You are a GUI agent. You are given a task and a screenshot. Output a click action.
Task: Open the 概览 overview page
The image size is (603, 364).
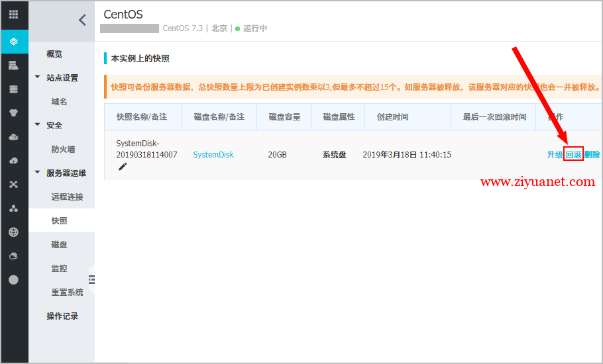tap(54, 54)
